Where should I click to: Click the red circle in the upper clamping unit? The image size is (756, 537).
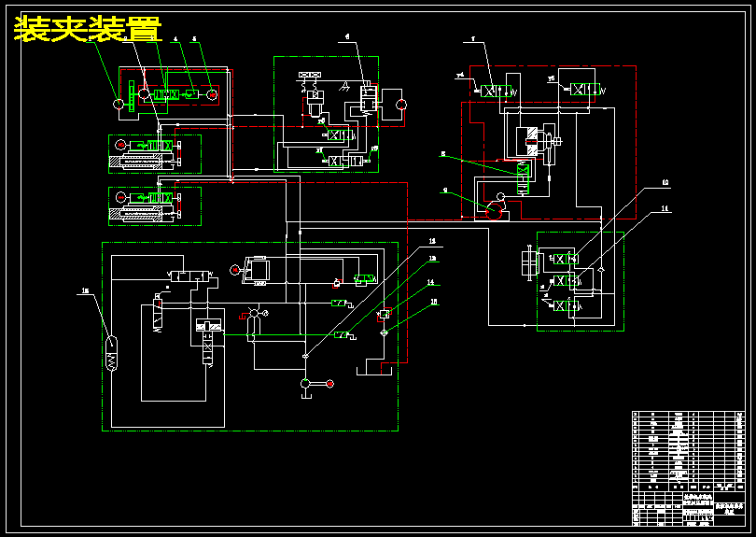point(121,145)
